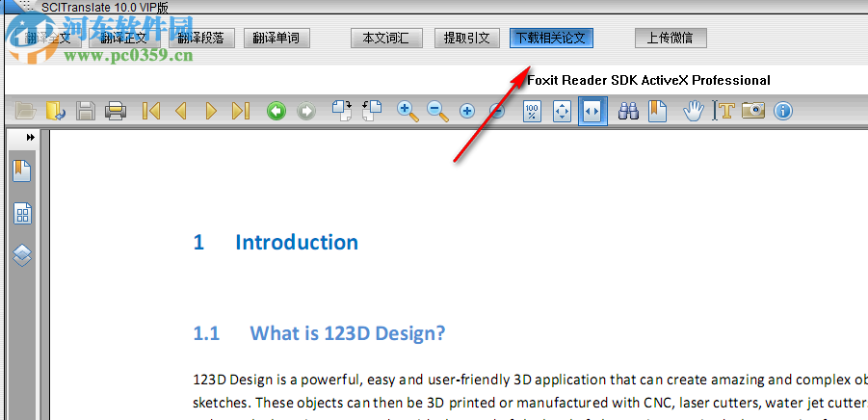
Task: Click the 上传微信 button
Action: tap(671, 38)
